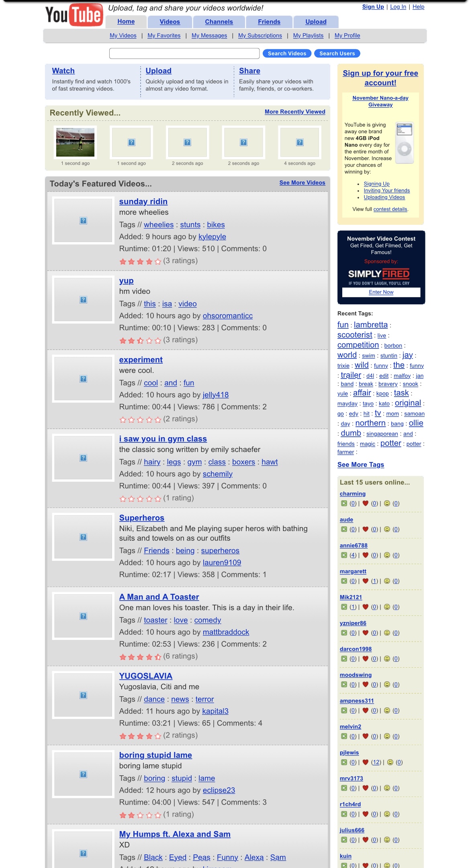Viewport: 470px width, 868px height.
Task: Open user annie6788 profile
Action: [x=354, y=545]
